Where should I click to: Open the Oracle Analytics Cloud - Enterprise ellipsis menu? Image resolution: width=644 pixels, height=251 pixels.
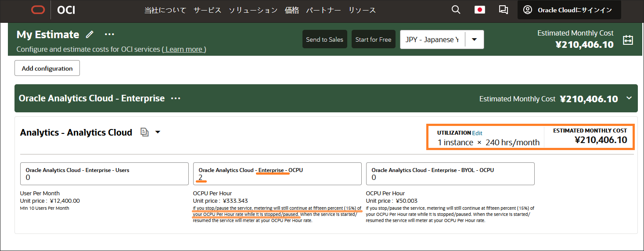(176, 98)
